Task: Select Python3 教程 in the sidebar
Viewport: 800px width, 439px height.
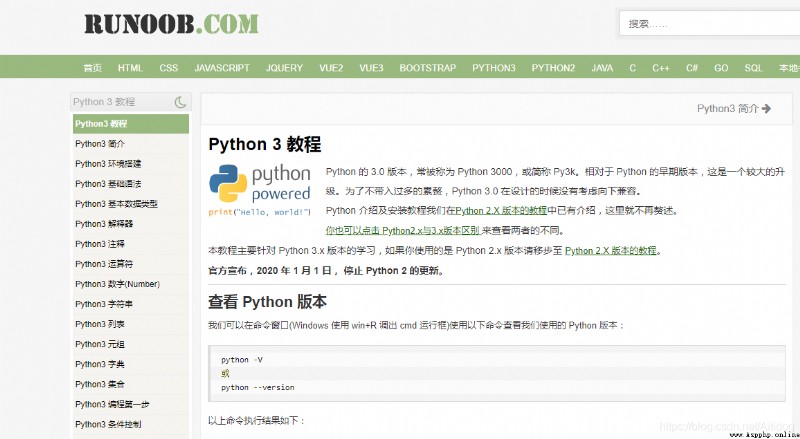Action: [131, 124]
